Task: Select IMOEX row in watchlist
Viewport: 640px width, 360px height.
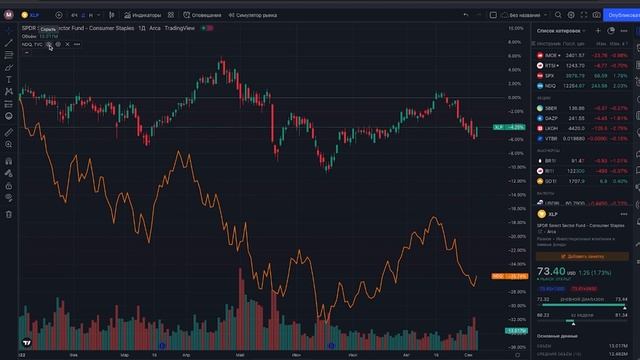Action: click(582, 55)
